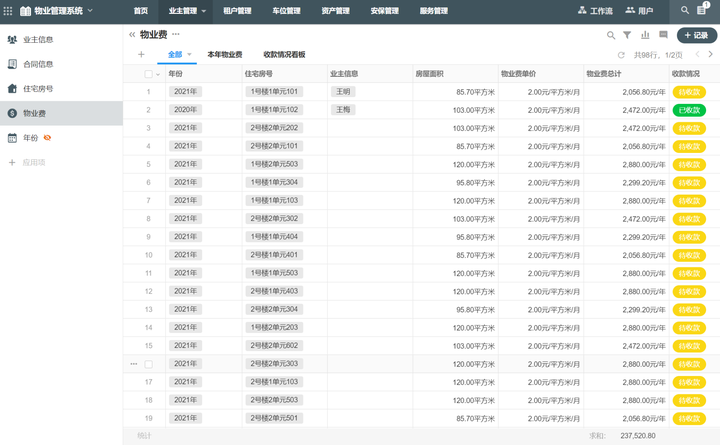720x445 pixels.
Task: Collapse sidebar with double chevron icon
Action: pyautogui.click(x=132, y=34)
